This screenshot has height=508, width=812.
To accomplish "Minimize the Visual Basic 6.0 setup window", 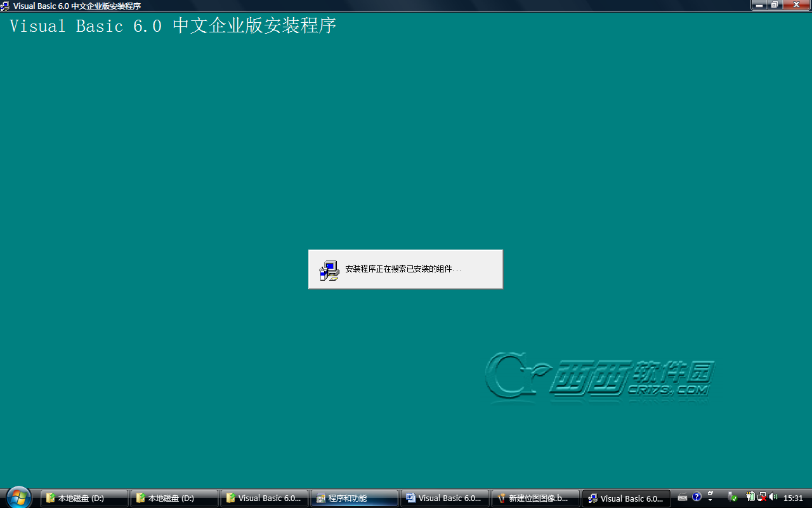I will (759, 5).
